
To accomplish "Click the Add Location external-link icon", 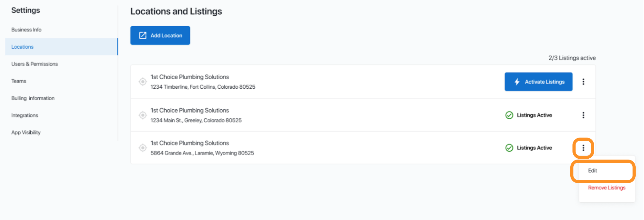I will [x=142, y=35].
